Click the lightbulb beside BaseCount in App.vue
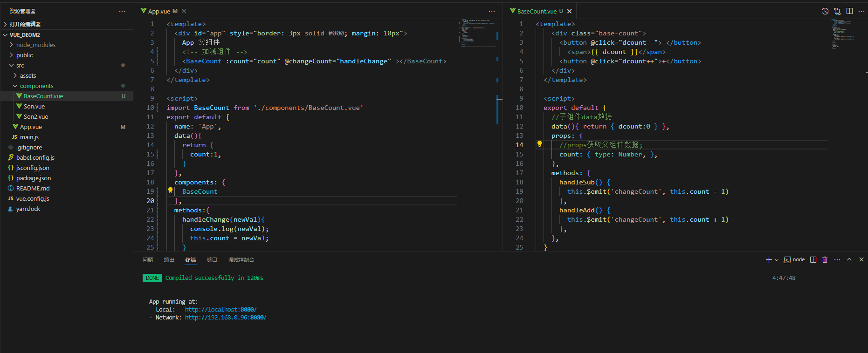The image size is (868, 353). pyautogui.click(x=170, y=190)
